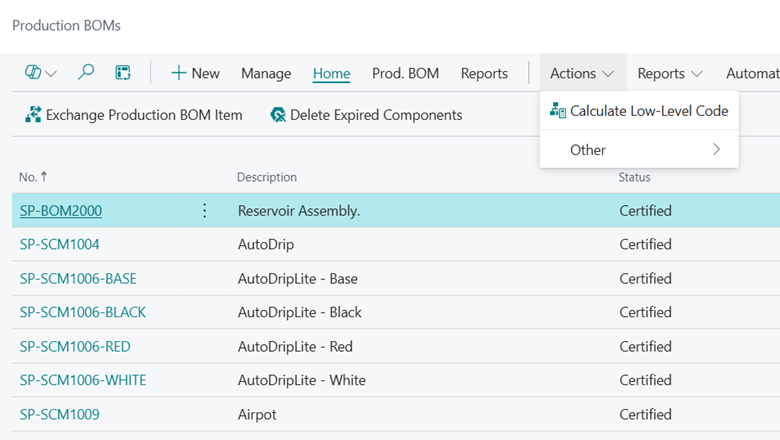The image size is (780, 440).
Task: Open the Prod. BOM tab
Action: pyautogui.click(x=405, y=73)
